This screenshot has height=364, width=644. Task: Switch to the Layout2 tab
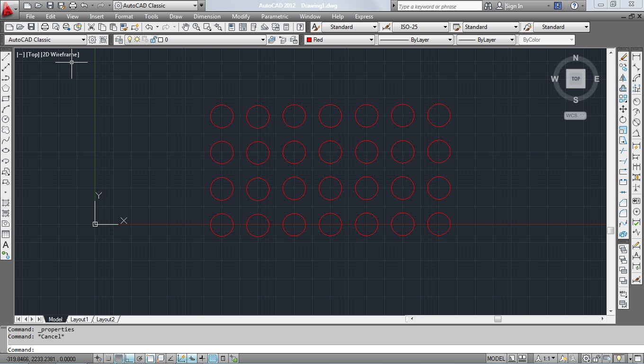pyautogui.click(x=106, y=319)
